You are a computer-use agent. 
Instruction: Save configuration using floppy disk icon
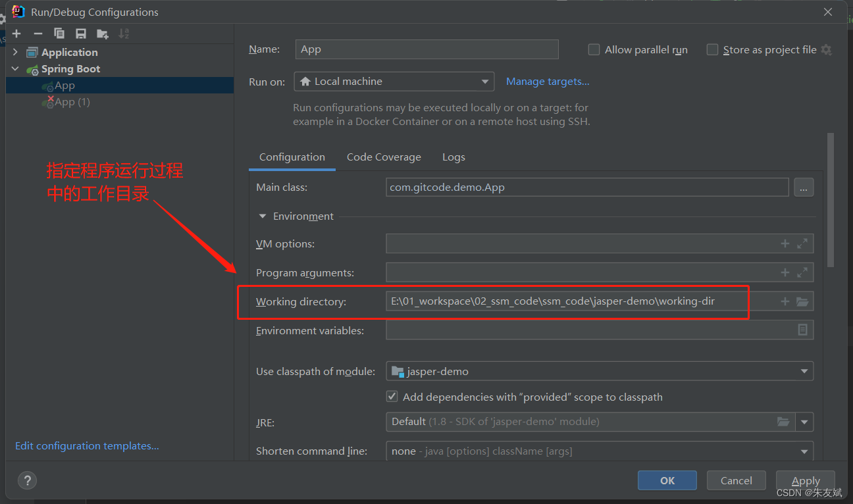pyautogui.click(x=80, y=34)
